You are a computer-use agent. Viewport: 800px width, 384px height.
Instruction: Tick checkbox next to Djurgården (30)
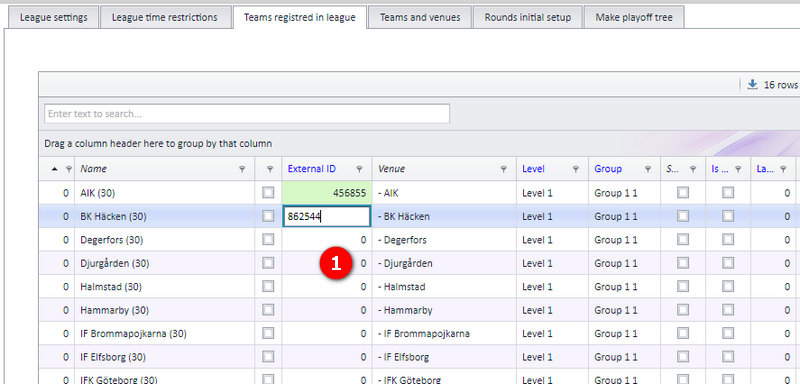(268, 263)
